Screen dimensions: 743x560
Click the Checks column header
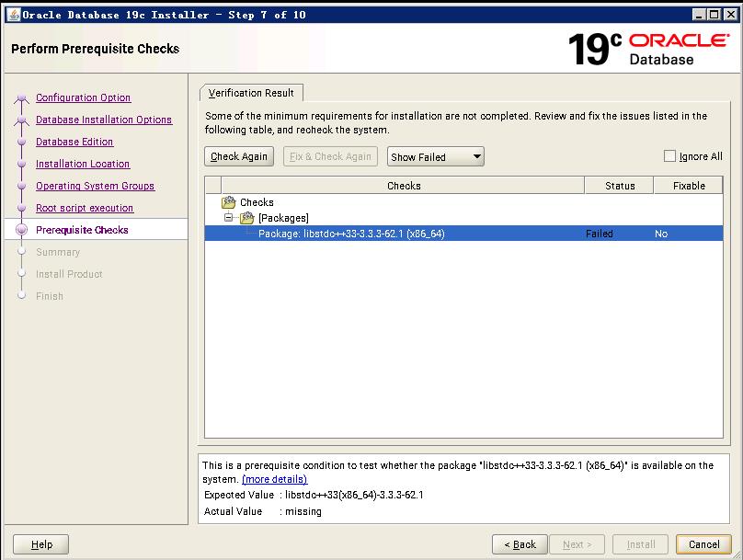coord(403,186)
